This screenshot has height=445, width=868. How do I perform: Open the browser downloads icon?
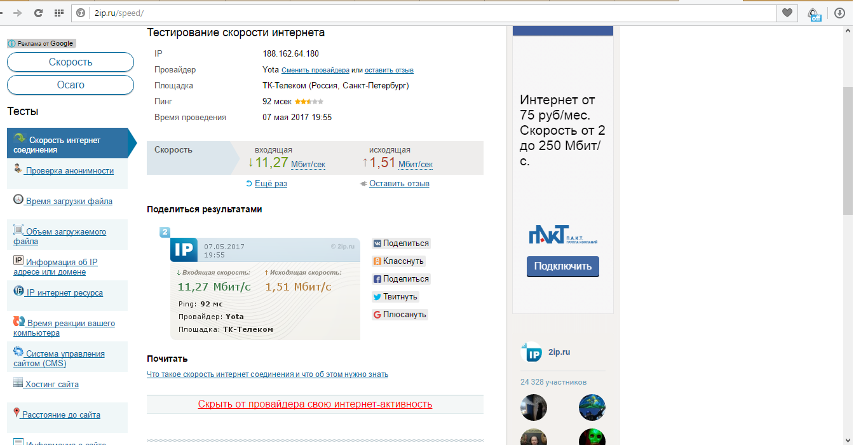pos(839,13)
